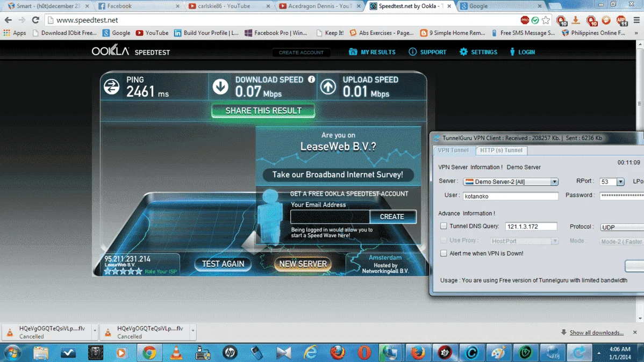Screen dimensions: 644x362
Task: Click LOGIN in Speedtest menu
Action: 522,52
